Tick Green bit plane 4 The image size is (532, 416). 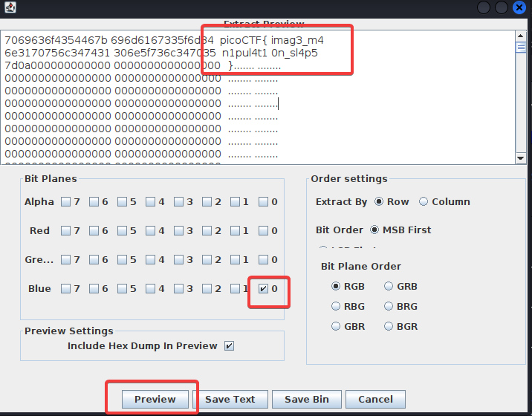150,259
